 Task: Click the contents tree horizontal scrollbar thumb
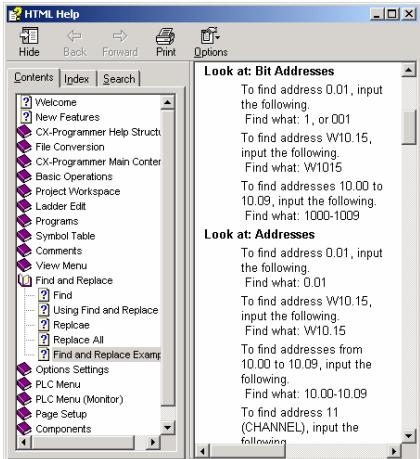click(x=82, y=442)
